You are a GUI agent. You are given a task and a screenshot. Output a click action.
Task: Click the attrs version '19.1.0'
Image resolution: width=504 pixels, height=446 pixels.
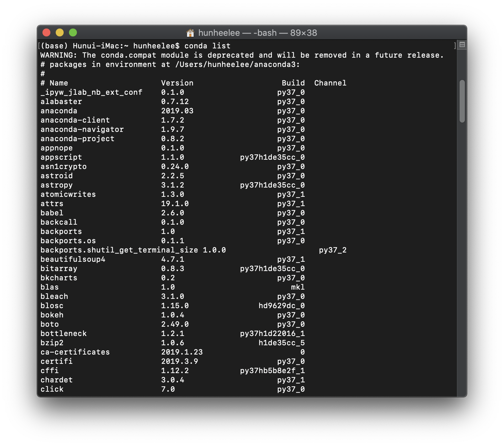[175, 203]
